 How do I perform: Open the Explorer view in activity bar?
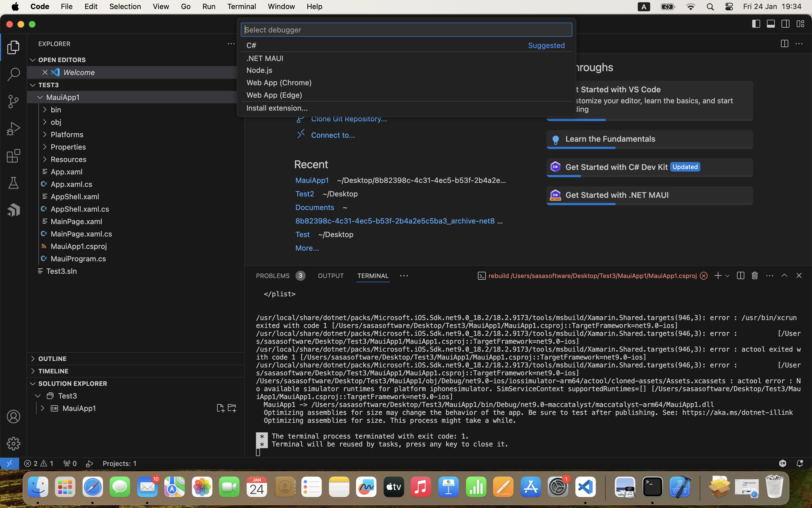coord(14,47)
